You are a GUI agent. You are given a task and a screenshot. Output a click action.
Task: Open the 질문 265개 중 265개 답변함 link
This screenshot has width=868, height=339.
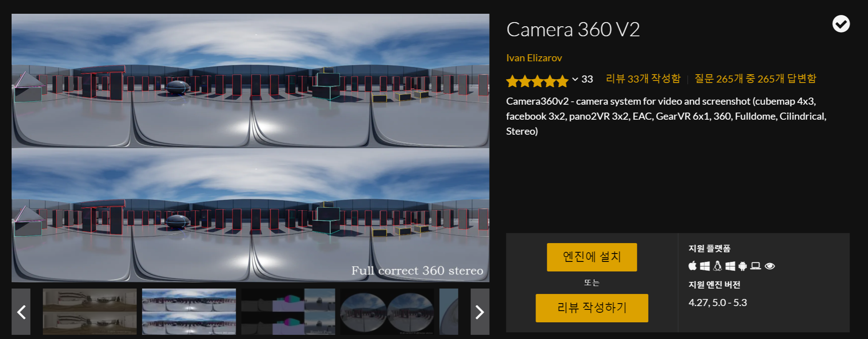pos(755,78)
